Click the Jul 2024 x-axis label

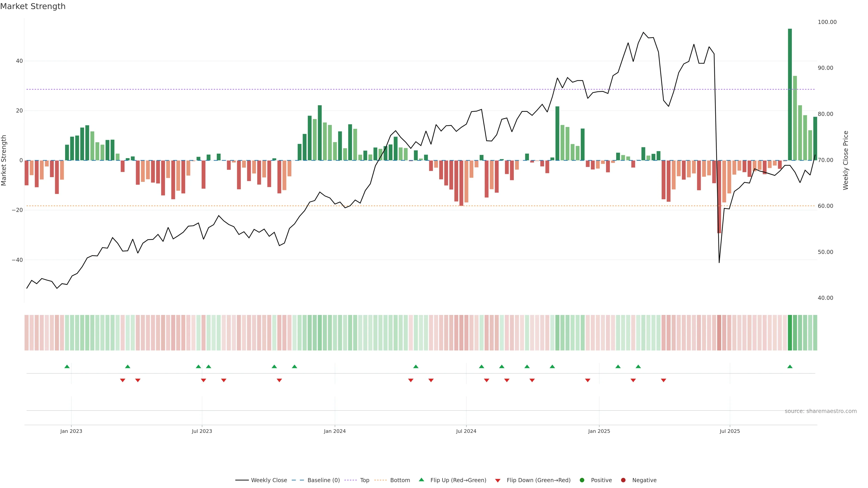(466, 431)
